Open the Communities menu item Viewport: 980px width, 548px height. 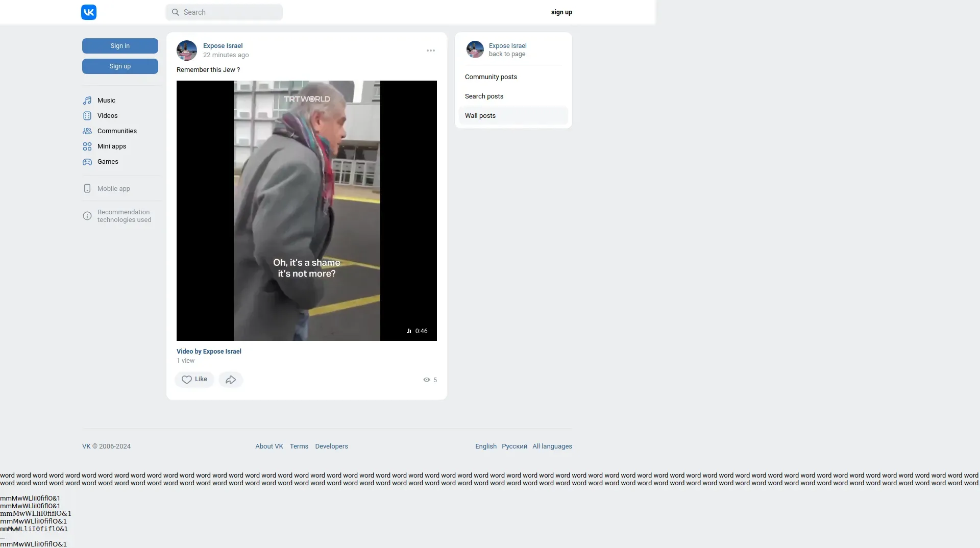(121, 131)
